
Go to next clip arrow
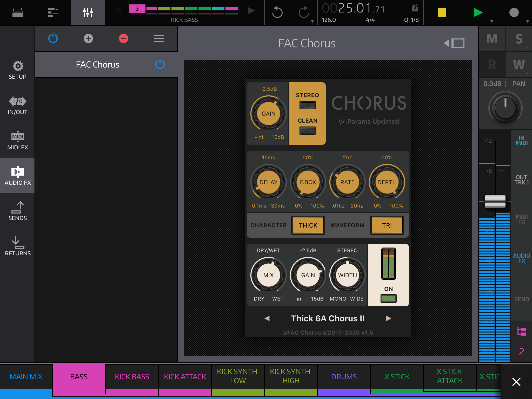[251, 11]
